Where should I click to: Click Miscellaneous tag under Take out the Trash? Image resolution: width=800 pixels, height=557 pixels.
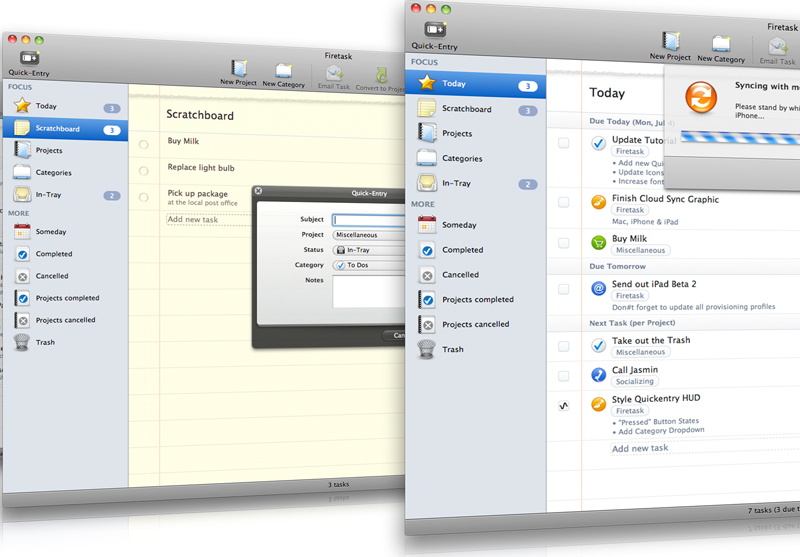[x=640, y=352]
